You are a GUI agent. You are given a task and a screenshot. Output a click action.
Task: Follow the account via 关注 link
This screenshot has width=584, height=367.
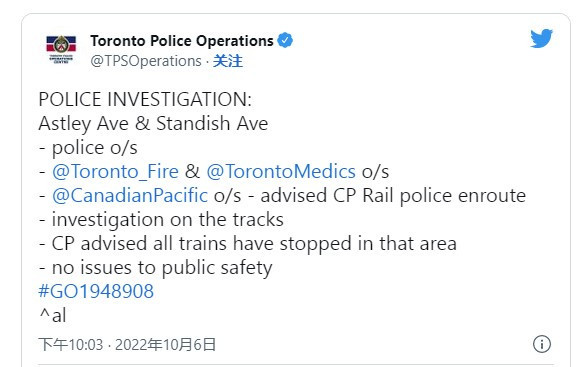click(228, 61)
